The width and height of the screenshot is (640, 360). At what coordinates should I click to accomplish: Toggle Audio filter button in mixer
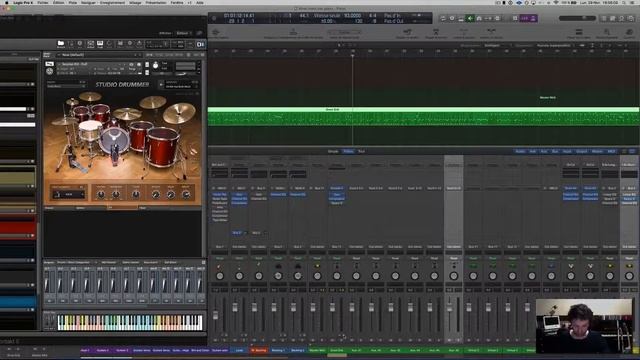(x=520, y=151)
